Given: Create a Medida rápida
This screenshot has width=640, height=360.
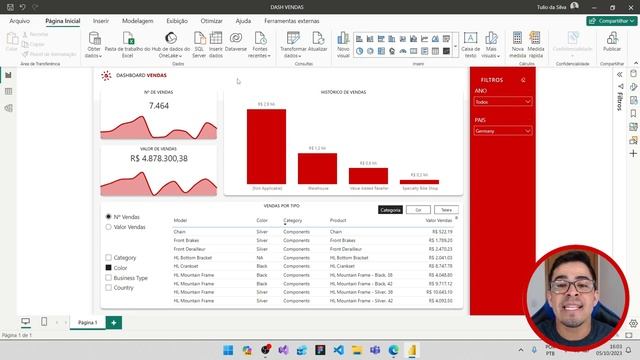Looking at the screenshot, I should (x=536, y=45).
